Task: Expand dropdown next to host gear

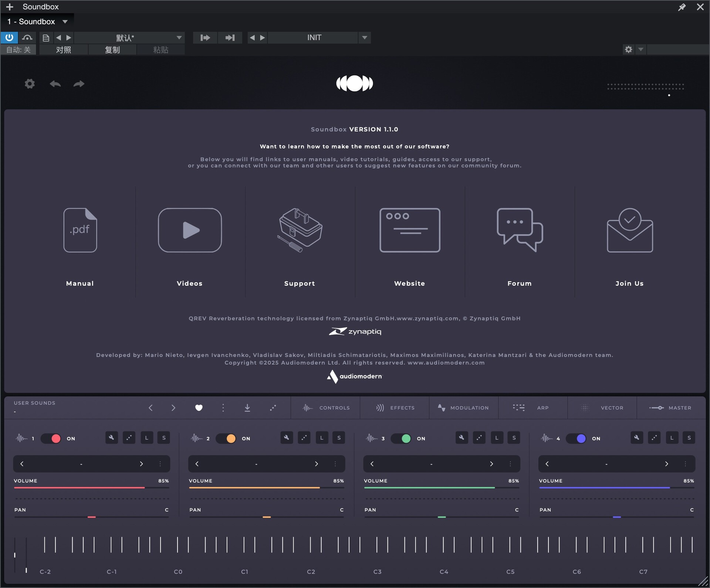Action: [x=641, y=50]
